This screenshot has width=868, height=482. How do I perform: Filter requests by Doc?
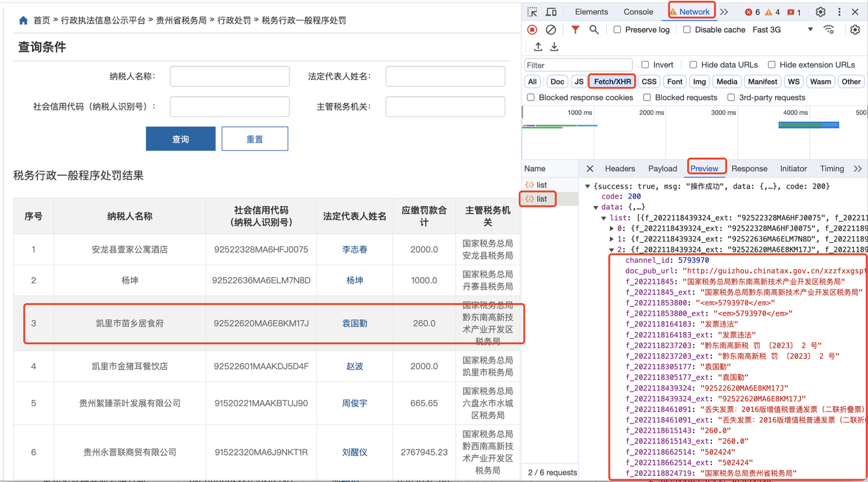click(x=558, y=81)
